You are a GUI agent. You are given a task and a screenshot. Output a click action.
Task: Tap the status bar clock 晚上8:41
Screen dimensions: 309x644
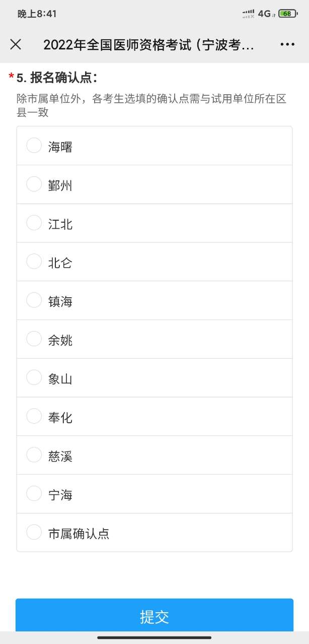[x=37, y=14]
